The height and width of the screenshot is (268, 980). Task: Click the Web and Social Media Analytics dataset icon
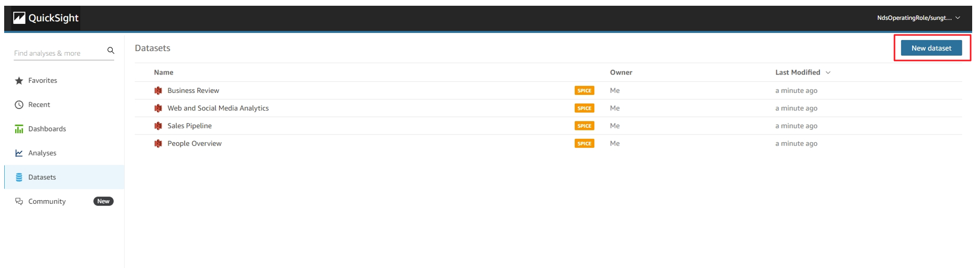click(158, 108)
